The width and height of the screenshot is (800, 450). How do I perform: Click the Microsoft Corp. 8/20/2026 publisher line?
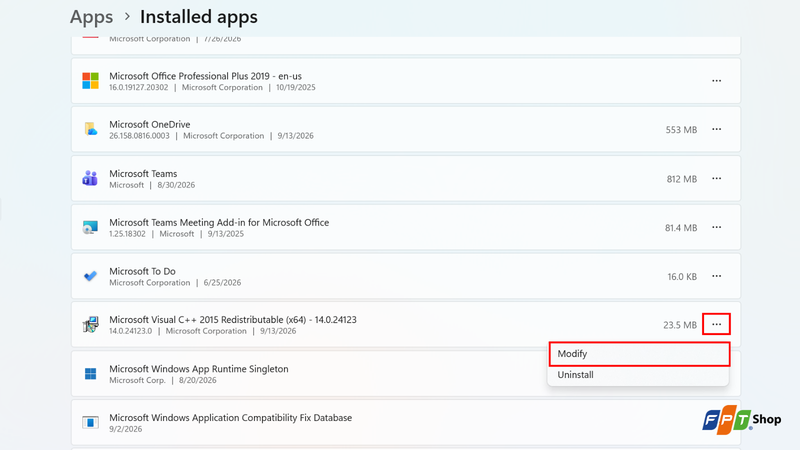pos(163,380)
